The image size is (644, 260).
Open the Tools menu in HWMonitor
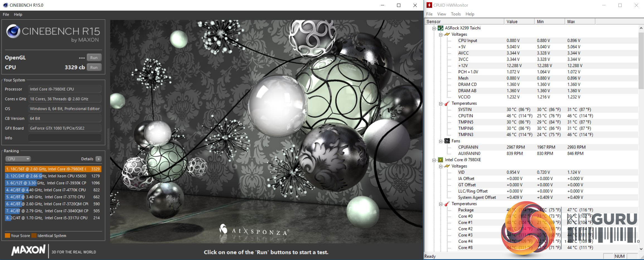click(x=456, y=14)
